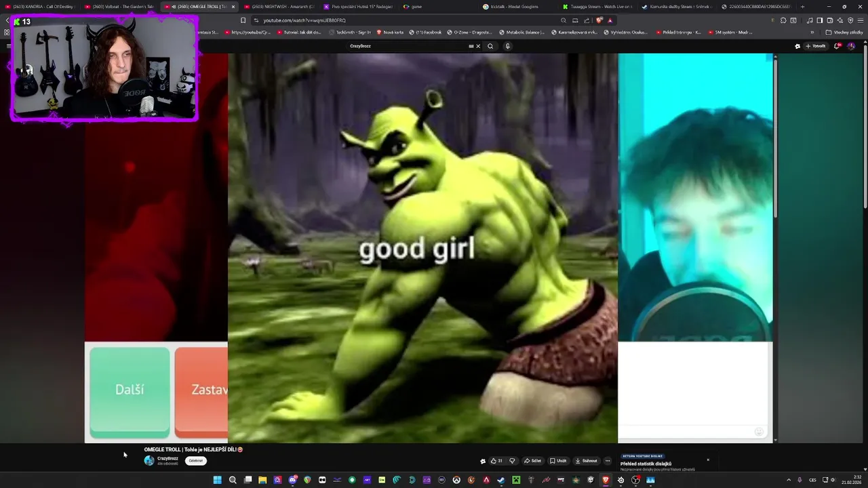Open the CrazyBrozz channel avatar
Image resolution: width=868 pixels, height=488 pixels.
(x=149, y=461)
